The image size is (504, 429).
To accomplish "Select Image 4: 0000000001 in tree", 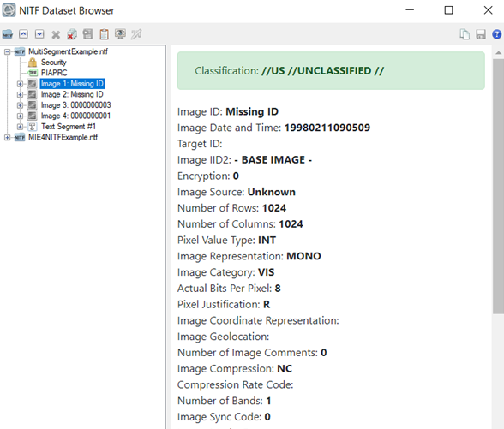I will (75, 116).
